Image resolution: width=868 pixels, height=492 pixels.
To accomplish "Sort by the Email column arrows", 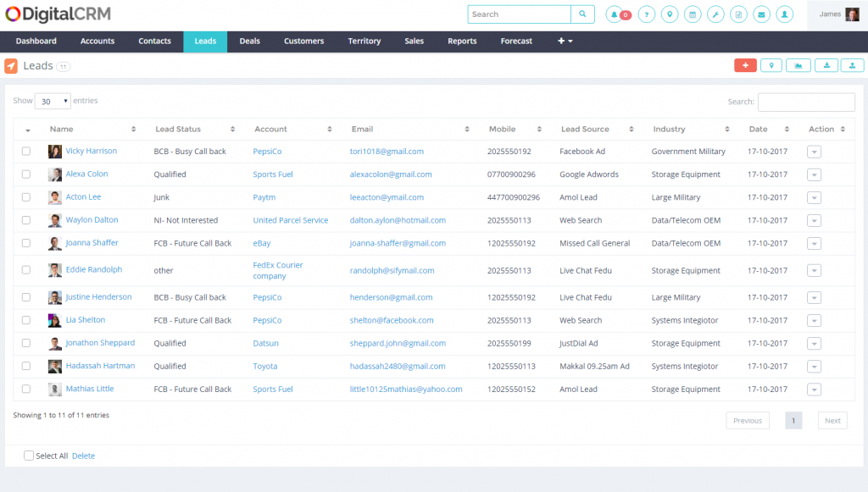I will pyautogui.click(x=467, y=129).
